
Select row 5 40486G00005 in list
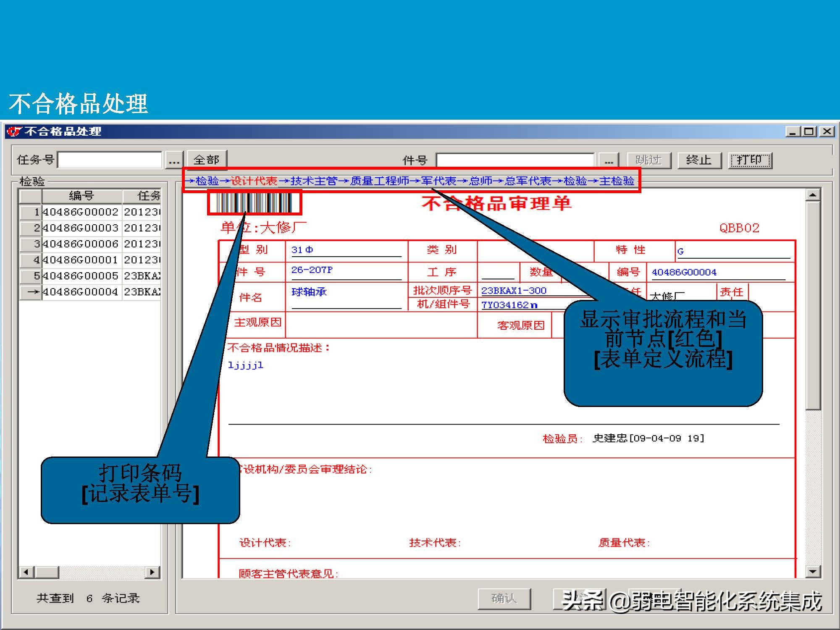coord(90,276)
